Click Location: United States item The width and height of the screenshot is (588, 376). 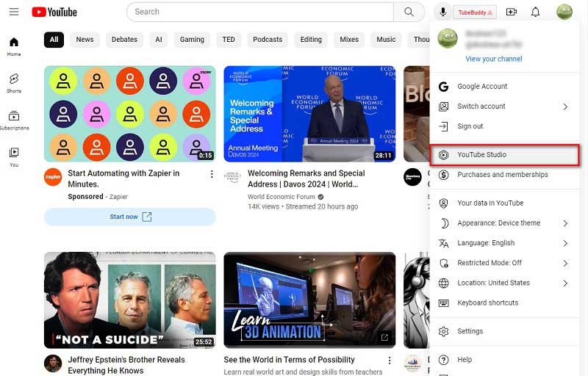(504, 283)
